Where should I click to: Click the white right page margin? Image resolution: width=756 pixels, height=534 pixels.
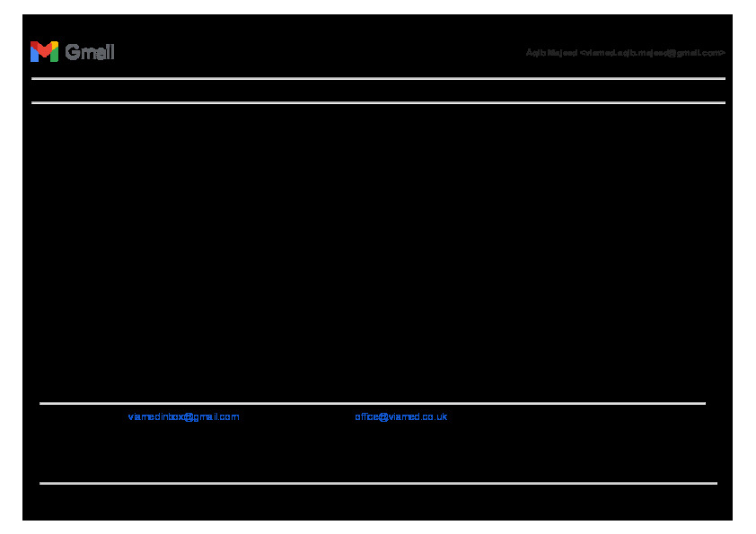click(744, 269)
